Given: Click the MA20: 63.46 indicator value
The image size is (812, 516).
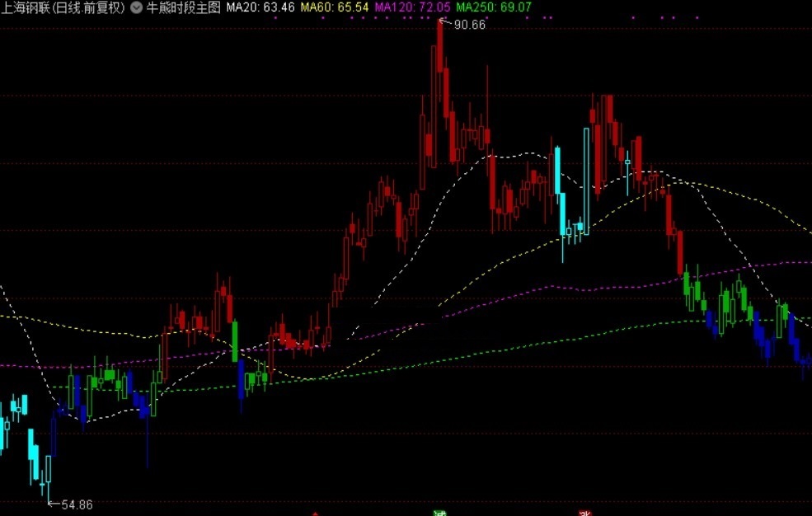Looking at the screenshot, I should click(x=260, y=7).
